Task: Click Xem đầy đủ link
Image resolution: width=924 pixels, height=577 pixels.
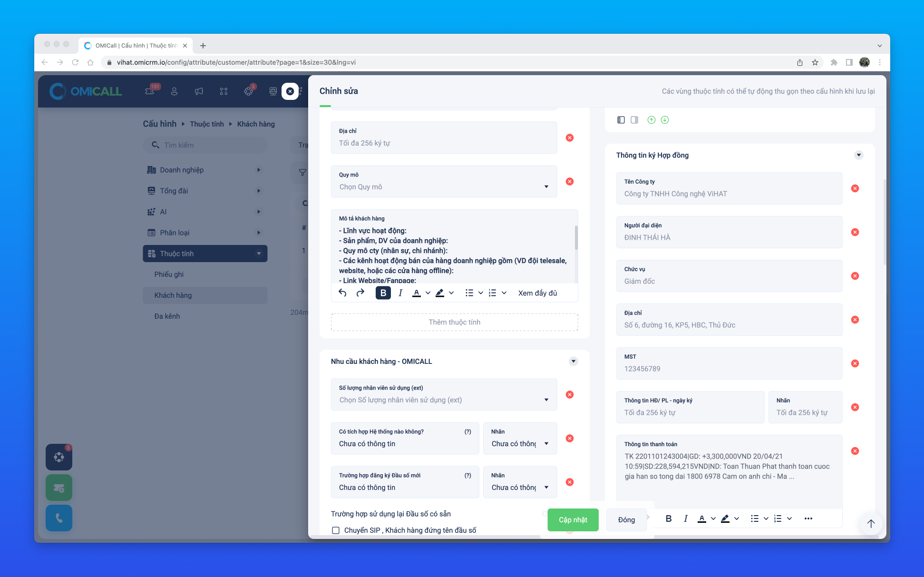Action: [537, 293]
